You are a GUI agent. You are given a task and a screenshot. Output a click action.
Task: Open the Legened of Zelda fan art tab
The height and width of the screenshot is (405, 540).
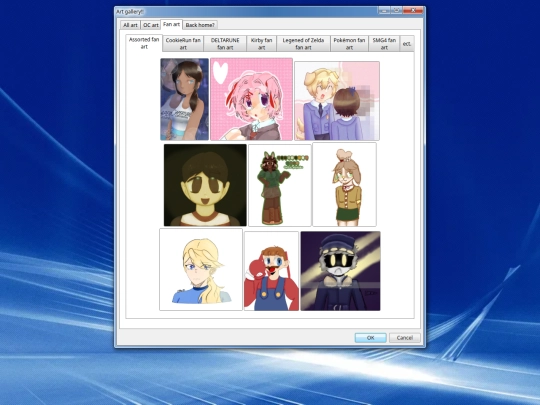pyautogui.click(x=303, y=44)
